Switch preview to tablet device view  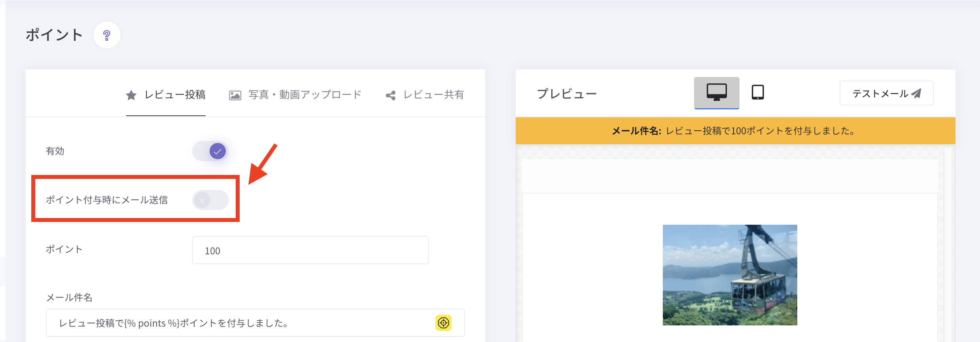pos(757,92)
